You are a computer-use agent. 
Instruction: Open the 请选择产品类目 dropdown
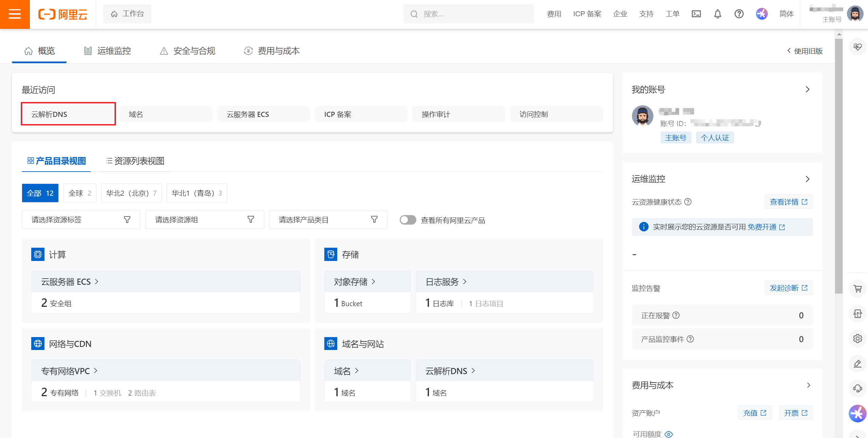[328, 220]
